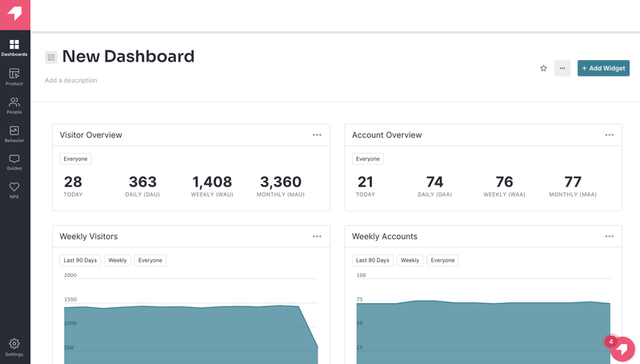
Task: Favorite this dashboard with the star
Action: 543,69
